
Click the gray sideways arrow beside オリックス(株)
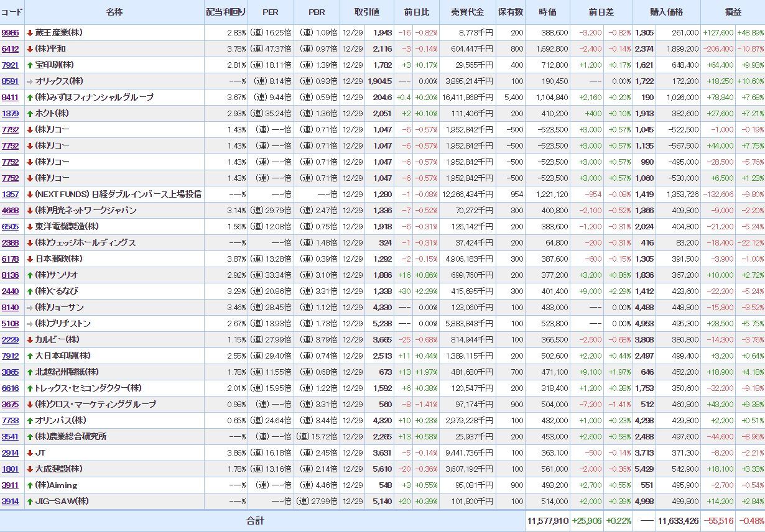pyautogui.click(x=29, y=81)
